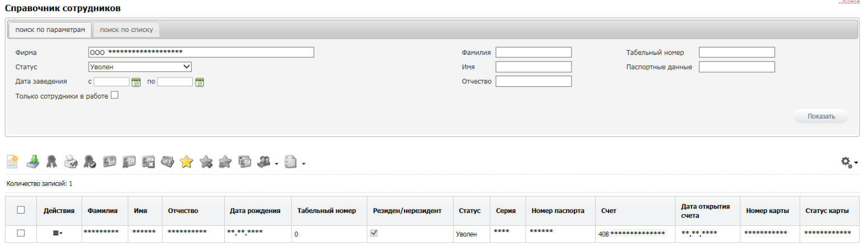The image size is (868, 250).
Task: Click the Имя search field
Action: [533, 67]
